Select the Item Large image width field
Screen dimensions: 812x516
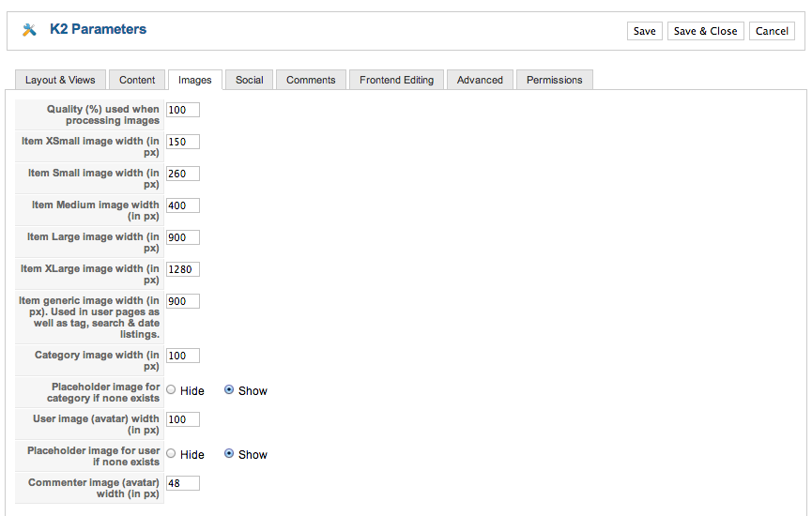(x=183, y=237)
